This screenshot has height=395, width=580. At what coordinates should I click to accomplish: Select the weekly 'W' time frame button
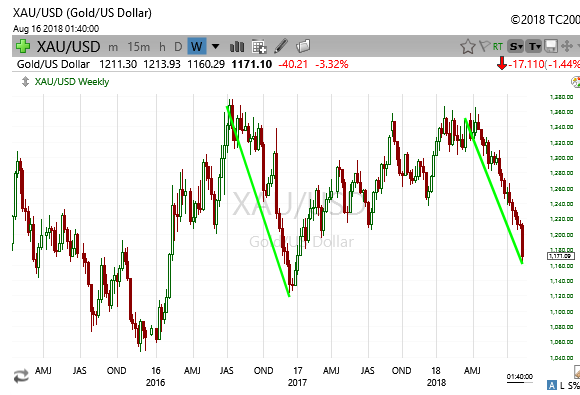[196, 47]
